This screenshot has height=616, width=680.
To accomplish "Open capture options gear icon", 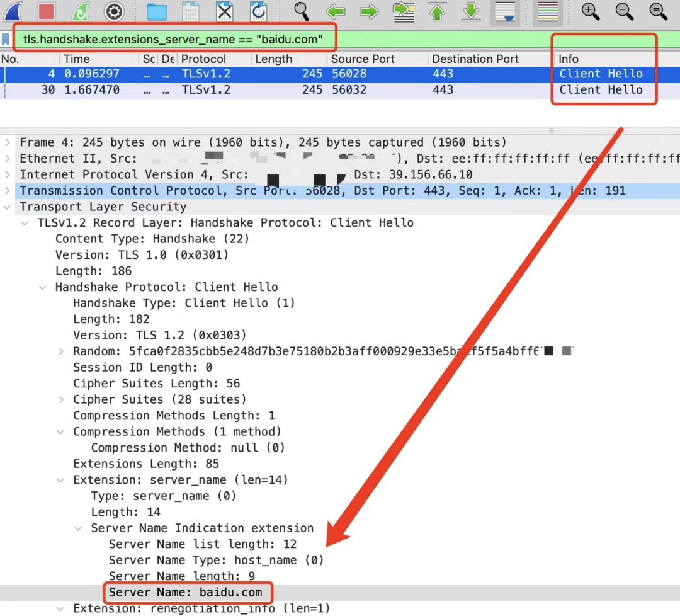I will coord(114,11).
